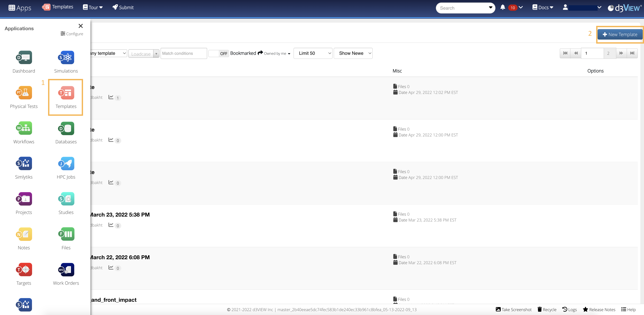Expand the notifications count chevron
The image size is (644, 315).
(521, 7)
